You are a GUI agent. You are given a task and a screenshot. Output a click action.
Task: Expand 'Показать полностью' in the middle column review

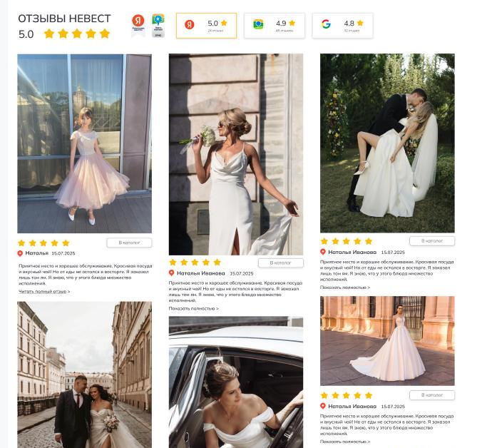[193, 309]
